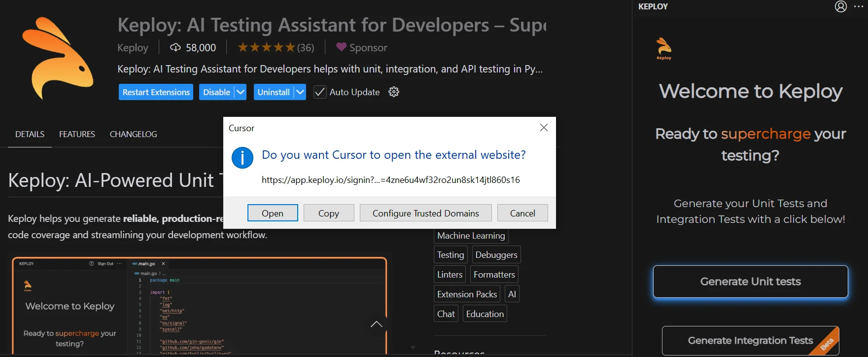The width and height of the screenshot is (868, 357).
Task: Click the Generate Integration Tests button
Action: [x=751, y=341]
